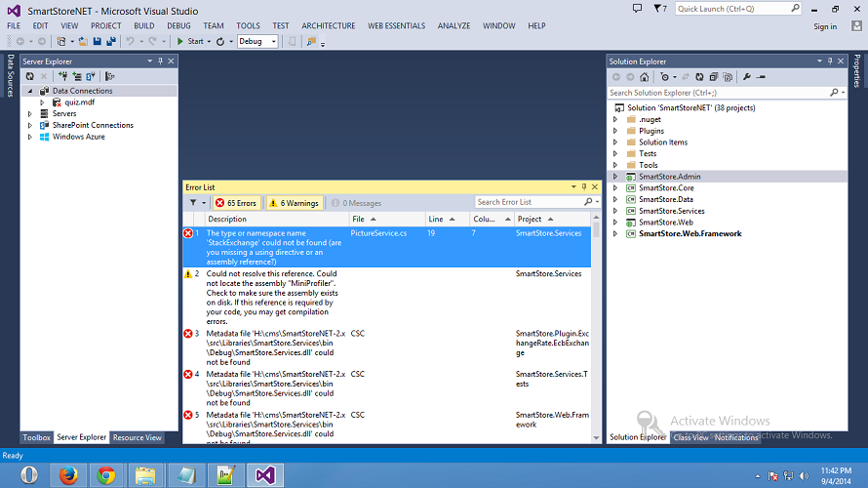
Task: Click the Home icon in Solution Explorer
Action: (644, 77)
